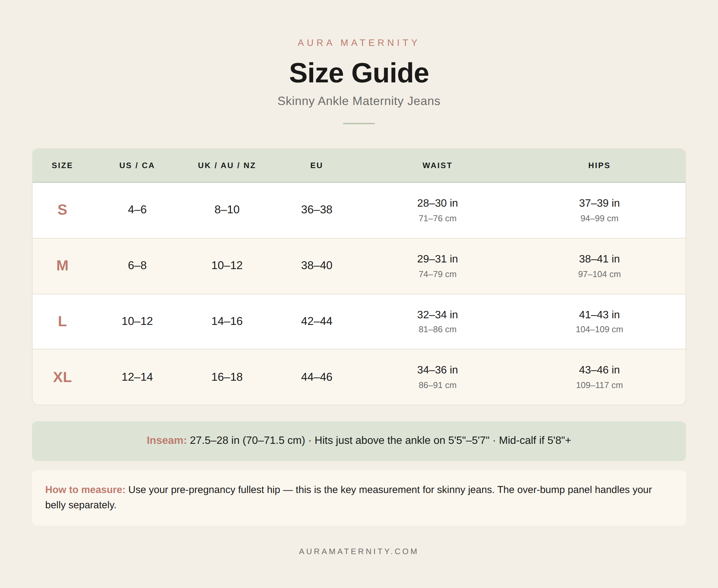Viewport: 718px width, 588px height.
Task: Select the XL size label
Action: pos(62,377)
